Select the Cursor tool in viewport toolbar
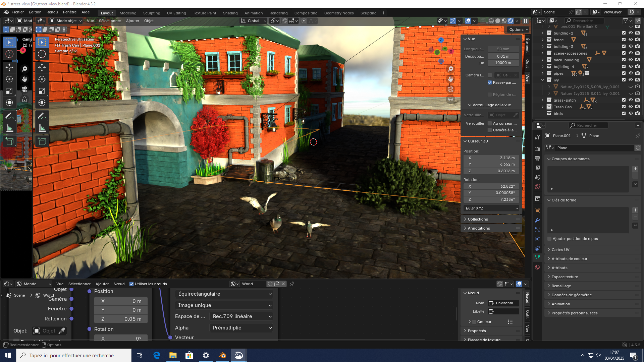The image size is (644, 362). pos(42,54)
